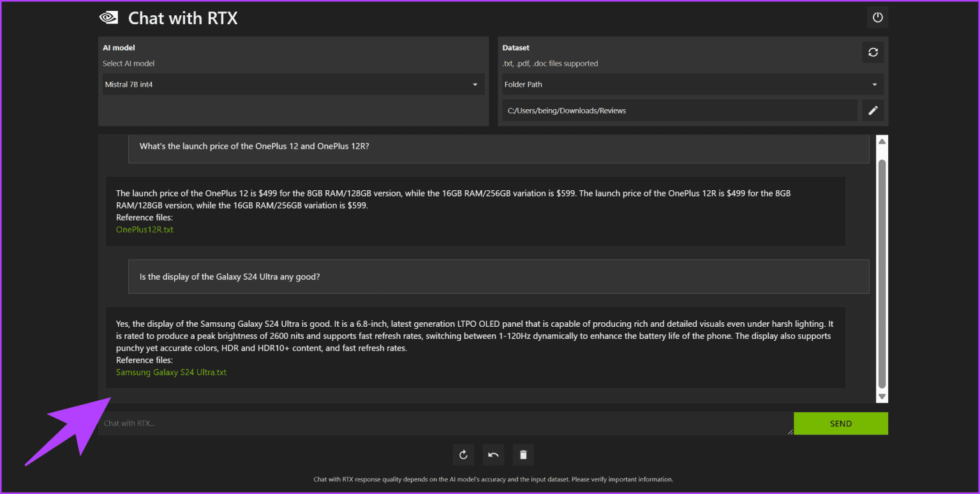Image resolution: width=980 pixels, height=494 pixels.
Task: Click the SEND button
Action: [x=840, y=424]
